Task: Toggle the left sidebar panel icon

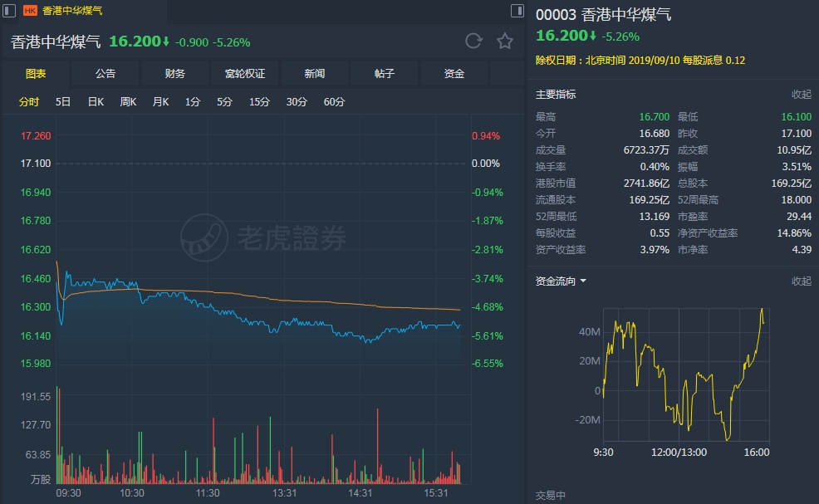Action: (9, 11)
